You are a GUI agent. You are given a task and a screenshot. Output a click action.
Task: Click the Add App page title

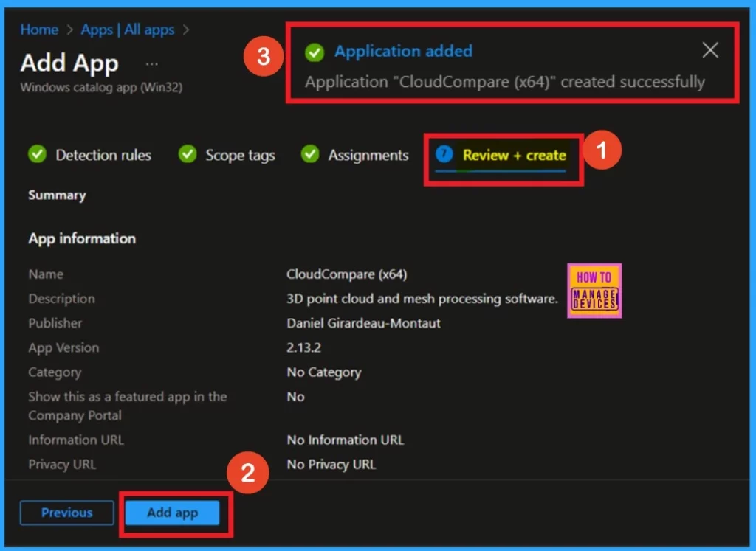pyautogui.click(x=69, y=63)
